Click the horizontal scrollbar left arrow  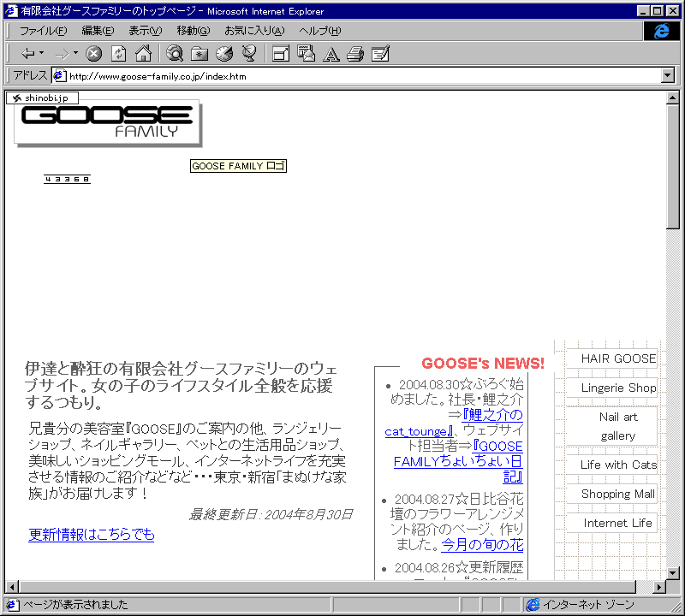point(12,587)
